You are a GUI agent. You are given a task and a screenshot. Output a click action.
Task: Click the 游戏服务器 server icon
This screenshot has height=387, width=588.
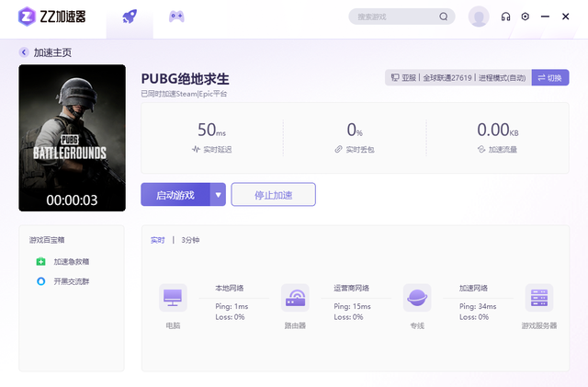[x=539, y=298]
